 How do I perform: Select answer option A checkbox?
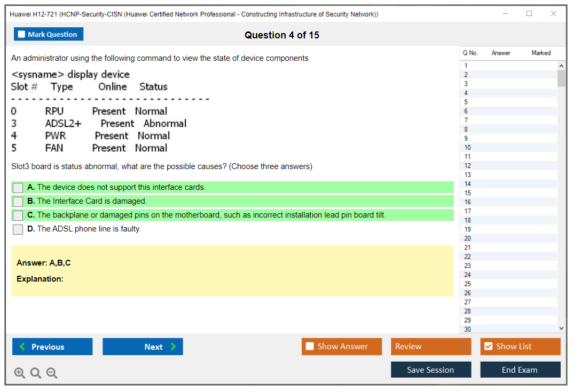[x=18, y=188]
